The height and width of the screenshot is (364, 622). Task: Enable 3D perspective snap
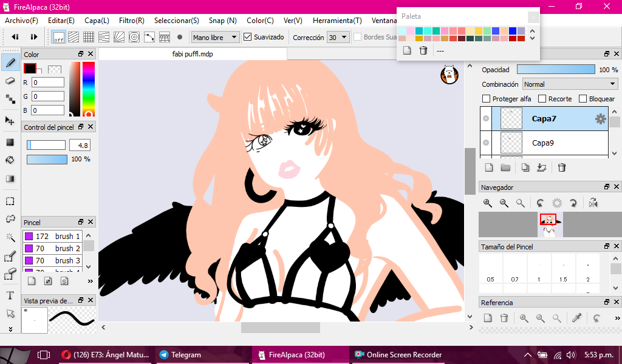(x=165, y=37)
